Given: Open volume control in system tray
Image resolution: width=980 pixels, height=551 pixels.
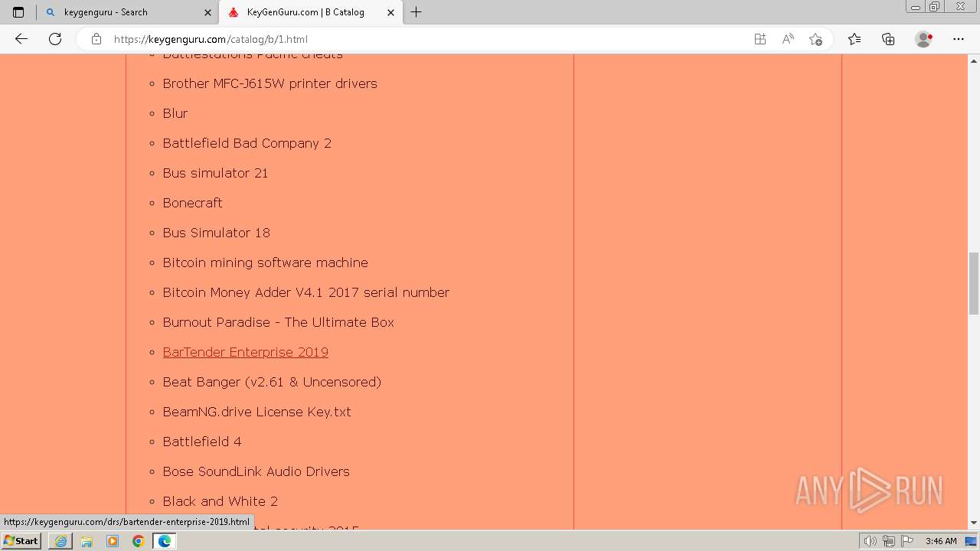Looking at the screenshot, I should [871, 541].
